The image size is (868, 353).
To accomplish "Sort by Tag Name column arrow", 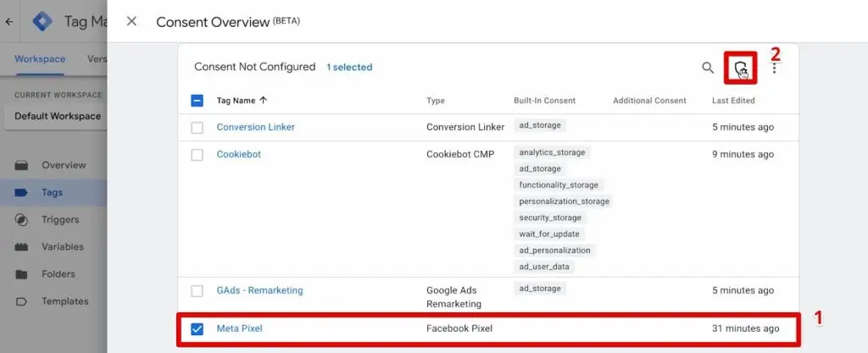I will [x=264, y=100].
